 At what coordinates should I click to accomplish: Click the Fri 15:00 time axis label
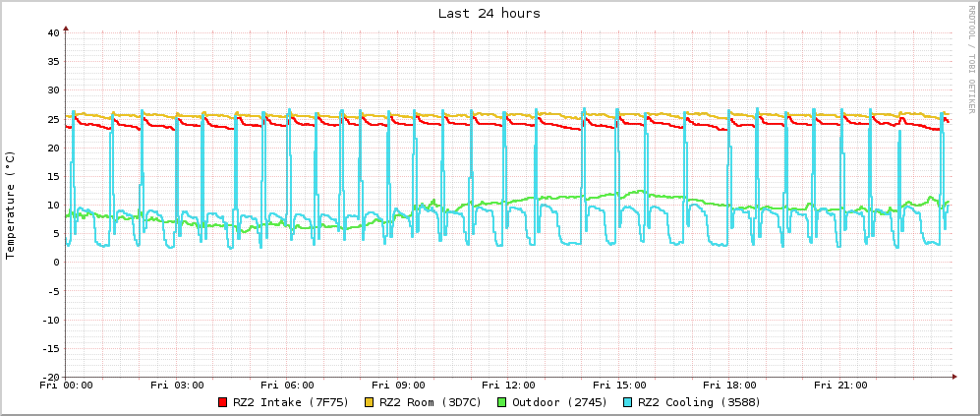[x=619, y=386]
